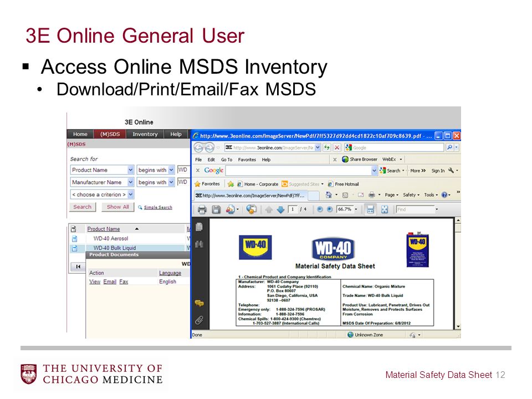Open the PDF Pages side panel

(199, 227)
